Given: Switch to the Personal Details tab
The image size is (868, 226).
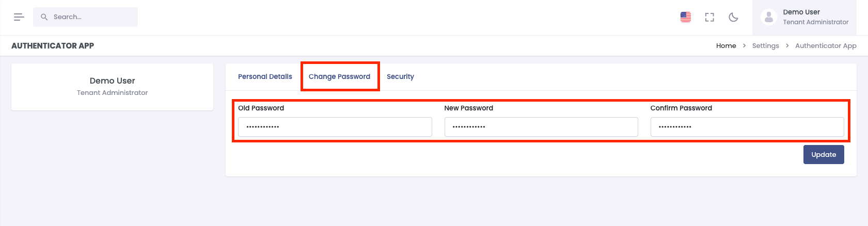Looking at the screenshot, I should [265, 76].
